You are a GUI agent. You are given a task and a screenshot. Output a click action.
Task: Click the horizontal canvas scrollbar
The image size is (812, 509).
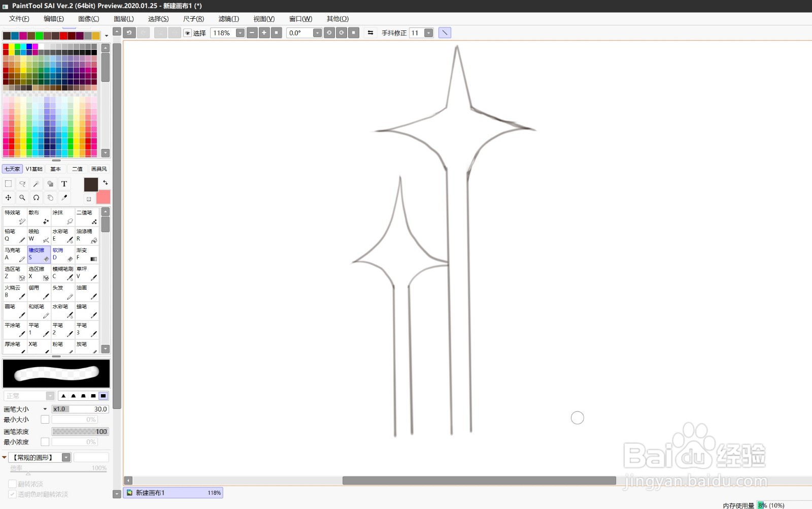click(x=479, y=481)
